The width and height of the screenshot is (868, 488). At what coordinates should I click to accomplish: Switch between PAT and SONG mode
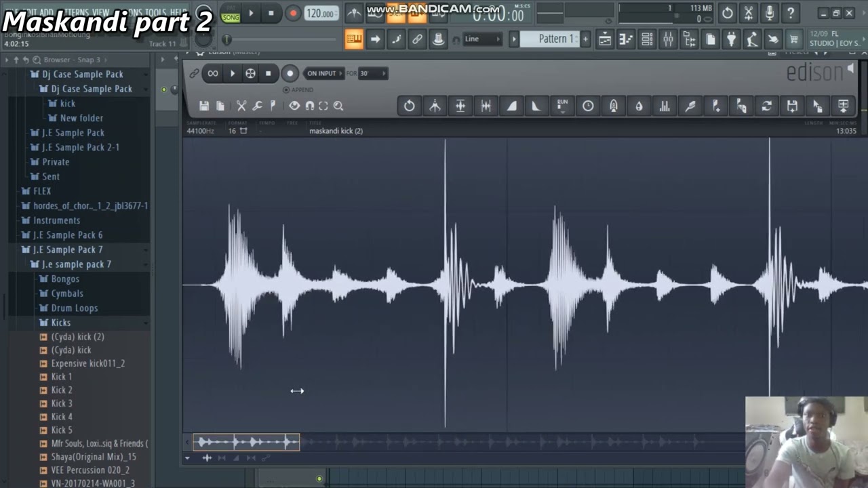[231, 13]
